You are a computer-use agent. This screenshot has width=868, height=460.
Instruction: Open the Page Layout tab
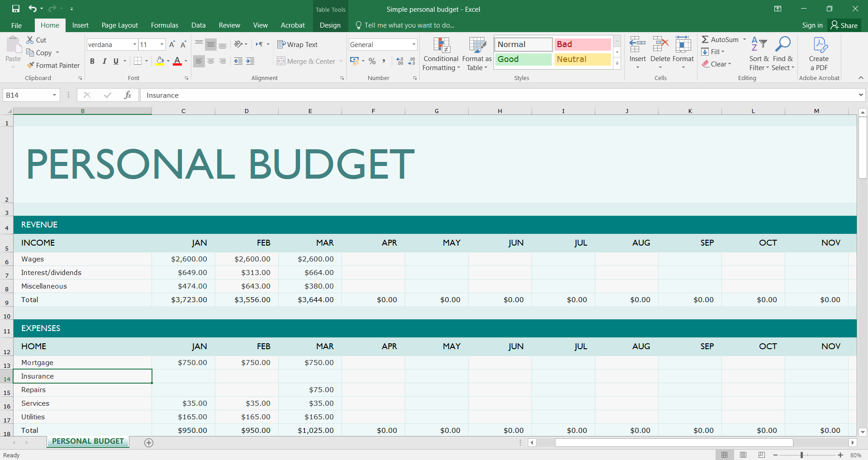coord(119,25)
